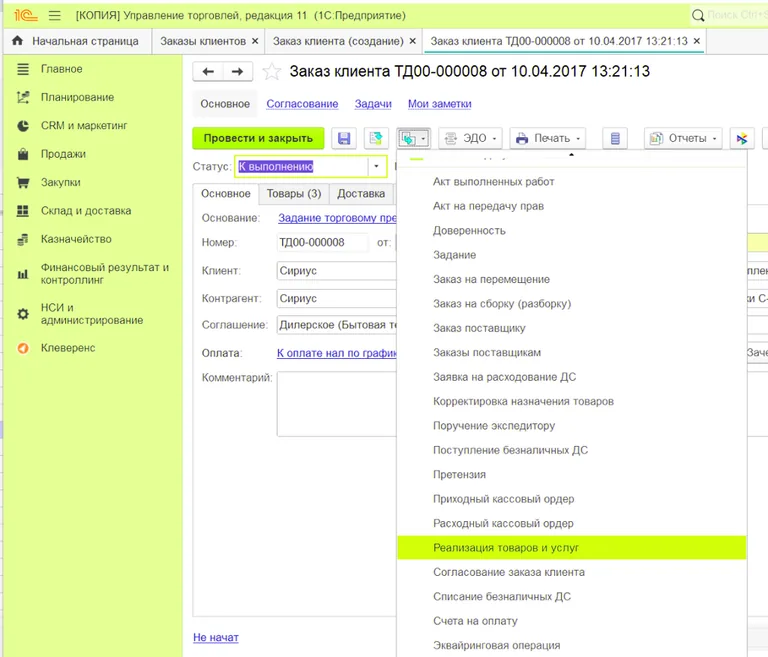The image size is (768, 657).
Task: Click the save (floppy disk) icon
Action: [x=345, y=138]
